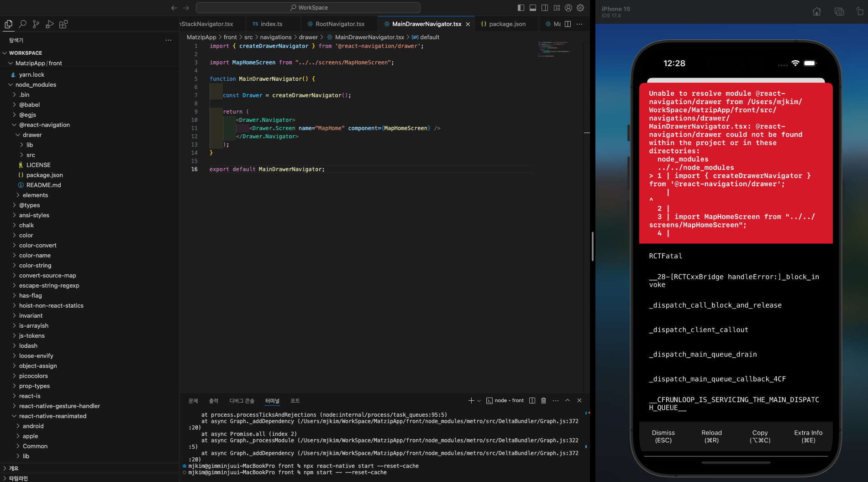This screenshot has width=868, height=482.
Task: Open the terminal launch profile dropdown
Action: [479, 400]
